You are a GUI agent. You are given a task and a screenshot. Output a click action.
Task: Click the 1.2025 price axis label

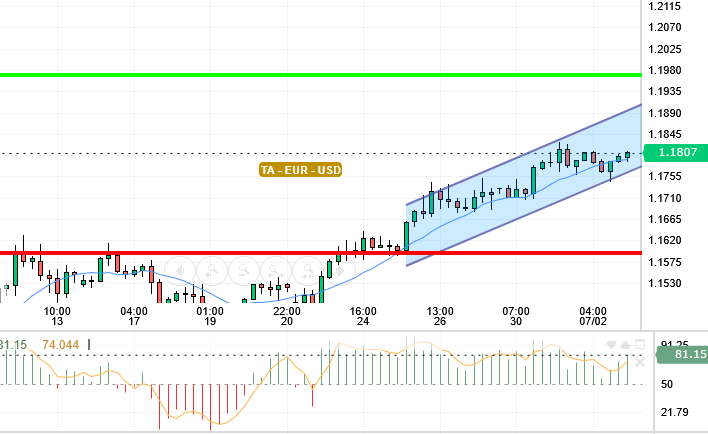coord(664,49)
